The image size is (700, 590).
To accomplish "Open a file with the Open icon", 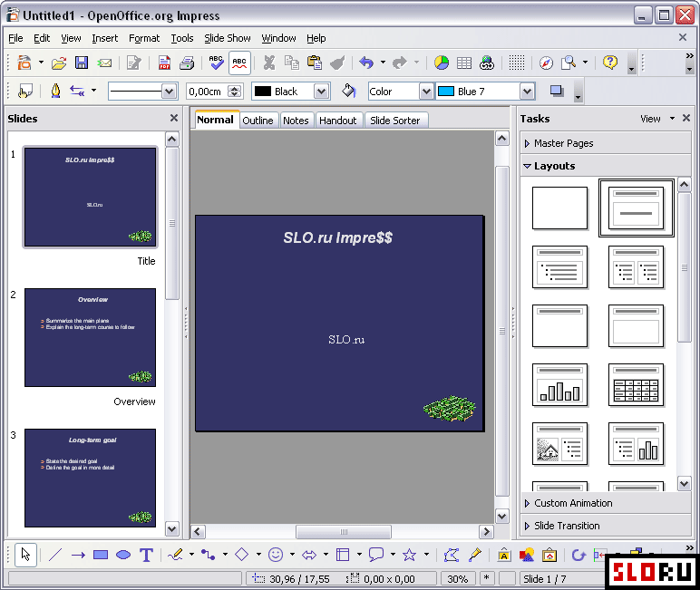I will coord(58,63).
